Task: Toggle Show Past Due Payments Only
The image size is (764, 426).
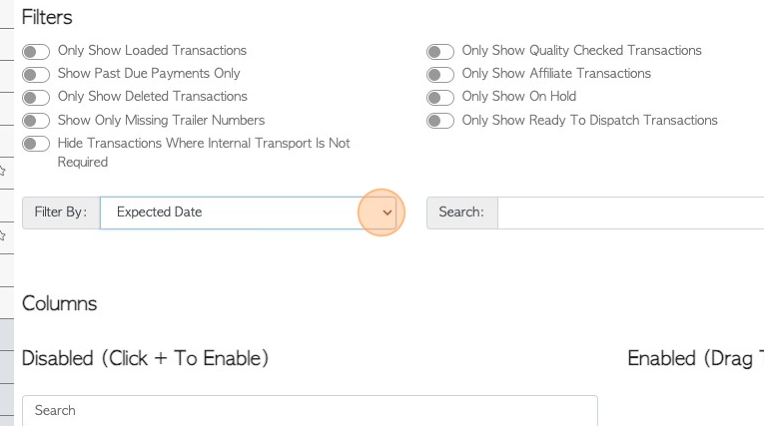Action: (36, 75)
